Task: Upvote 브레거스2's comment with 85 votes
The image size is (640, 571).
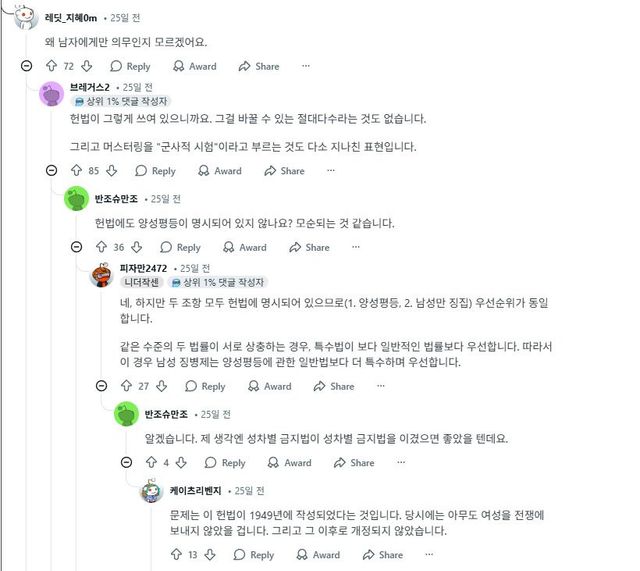Action: pyautogui.click(x=76, y=171)
